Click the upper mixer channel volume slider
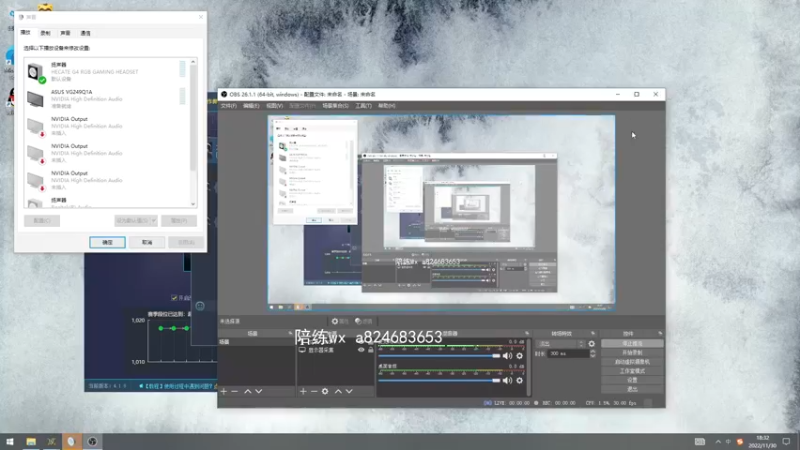This screenshot has width=800, height=450. [439, 356]
